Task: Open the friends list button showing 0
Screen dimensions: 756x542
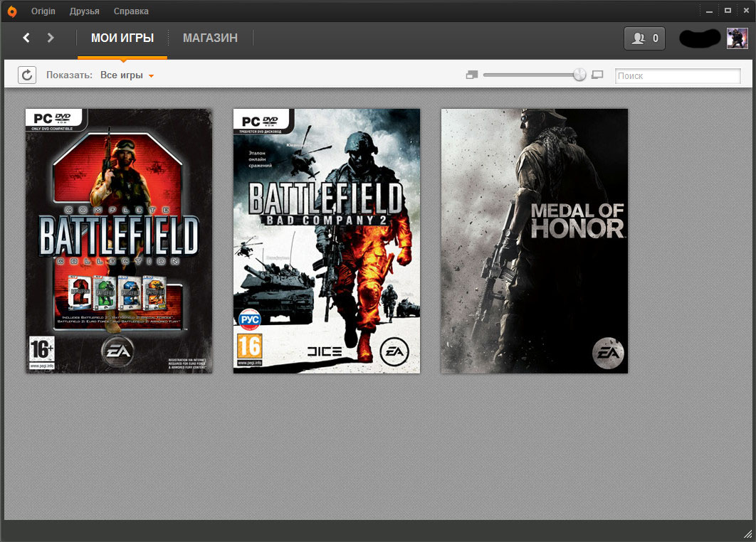Action: click(x=645, y=38)
